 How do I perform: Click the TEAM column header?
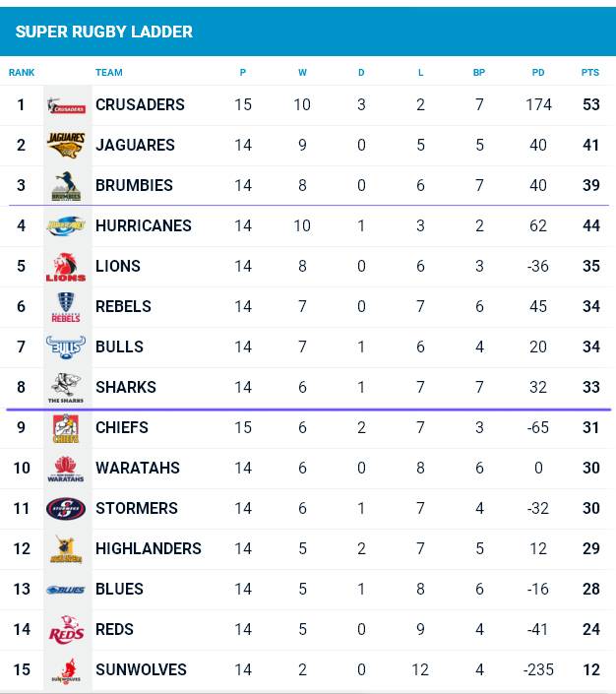tap(109, 73)
